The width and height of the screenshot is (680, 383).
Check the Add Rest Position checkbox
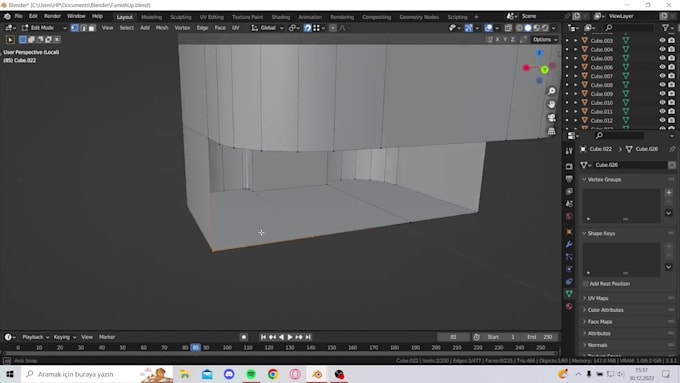(585, 284)
